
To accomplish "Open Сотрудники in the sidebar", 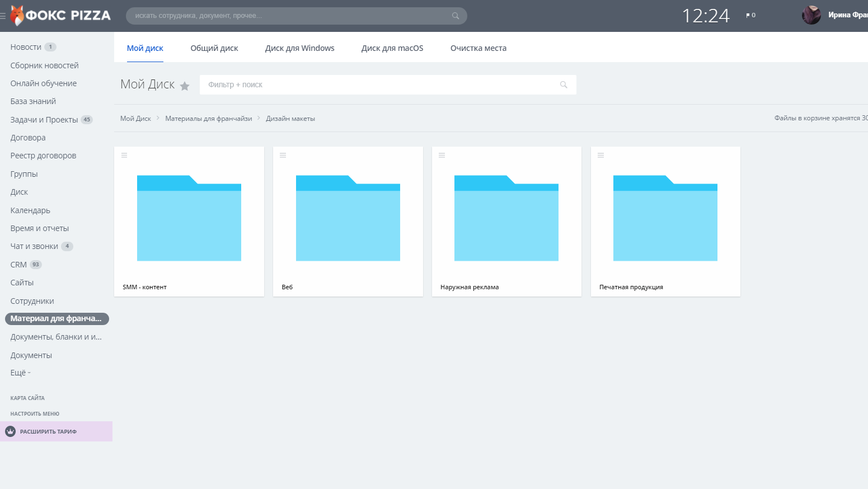I will point(32,301).
